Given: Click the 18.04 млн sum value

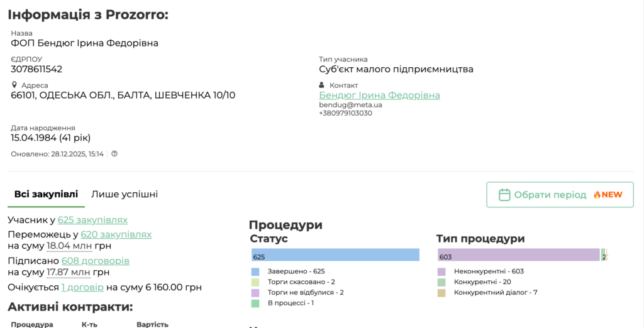Looking at the screenshot, I should pos(69,246).
